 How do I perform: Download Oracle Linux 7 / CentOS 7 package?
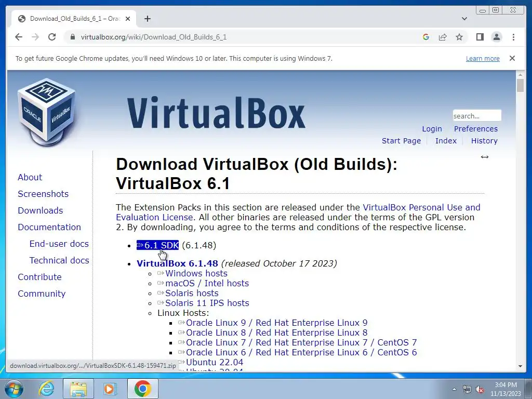click(298, 342)
